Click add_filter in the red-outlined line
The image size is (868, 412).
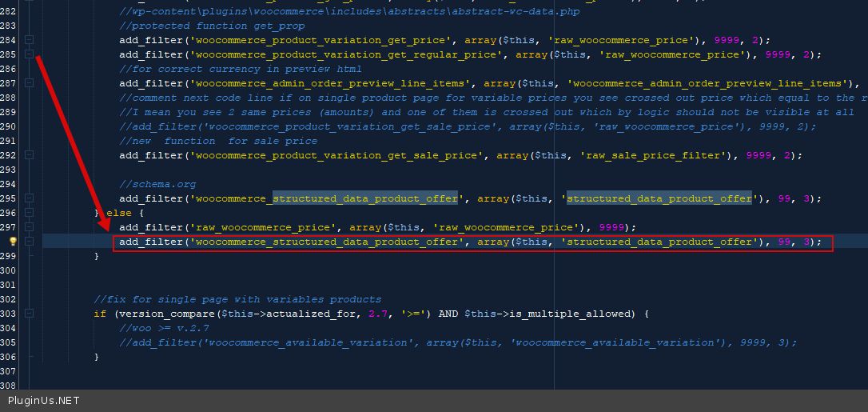(150, 242)
